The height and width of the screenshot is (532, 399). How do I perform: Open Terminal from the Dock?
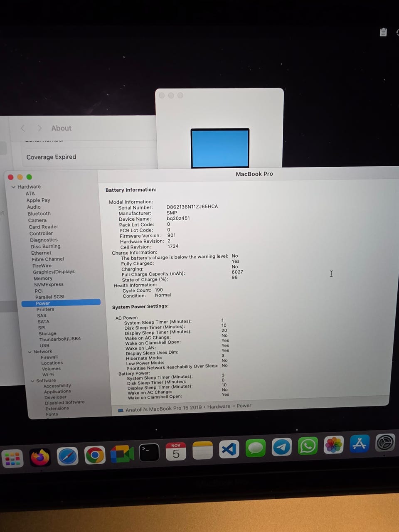149,453
